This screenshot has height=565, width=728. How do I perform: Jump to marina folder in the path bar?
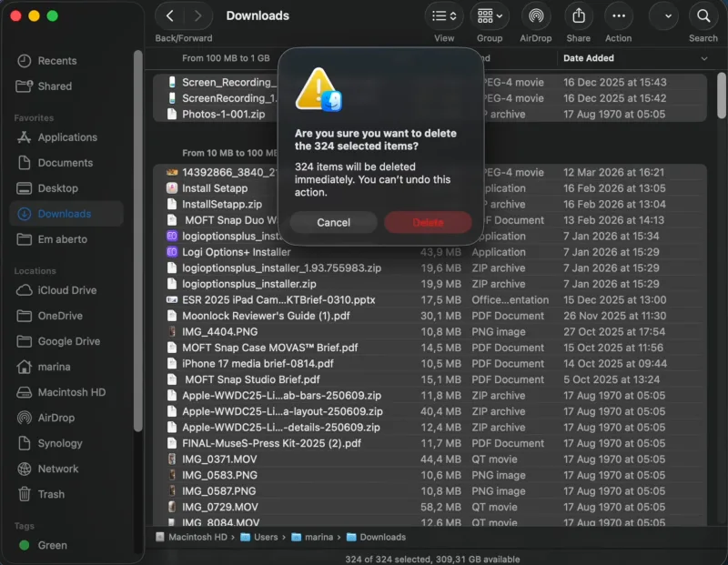pos(314,537)
